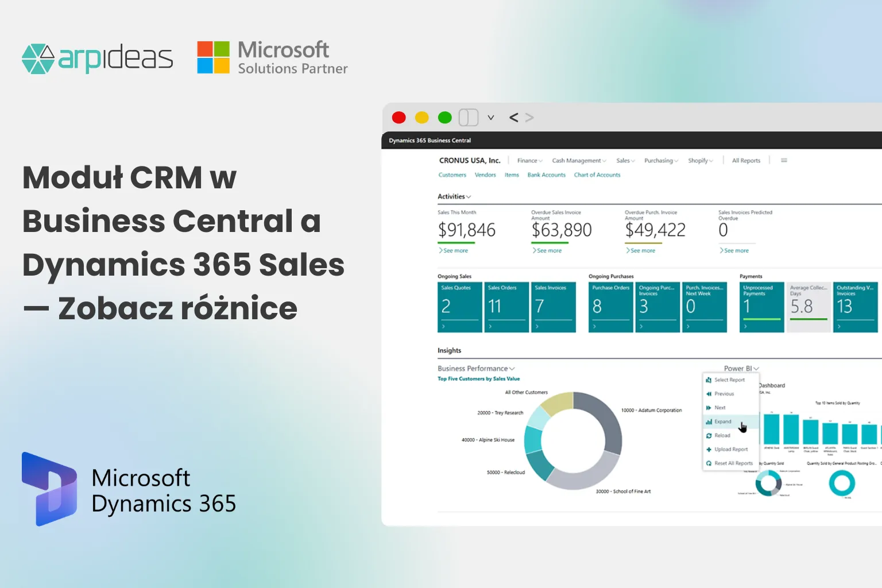The height and width of the screenshot is (588, 882).
Task: Click the donut chart center
Action: [572, 441]
